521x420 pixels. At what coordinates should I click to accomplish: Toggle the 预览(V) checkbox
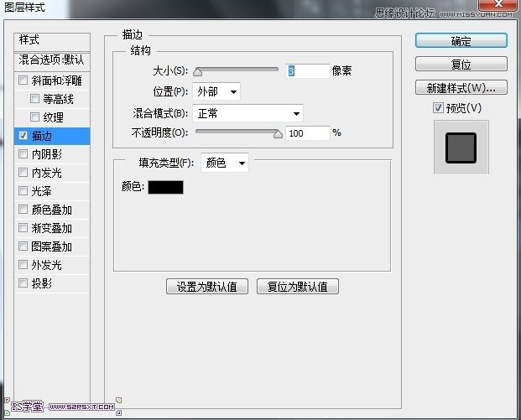[438, 107]
